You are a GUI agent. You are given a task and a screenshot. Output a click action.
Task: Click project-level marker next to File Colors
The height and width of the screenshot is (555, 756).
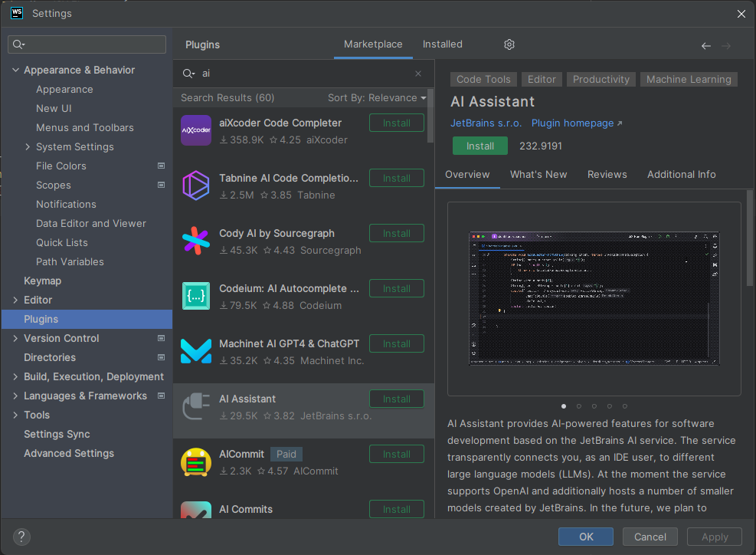tap(161, 166)
